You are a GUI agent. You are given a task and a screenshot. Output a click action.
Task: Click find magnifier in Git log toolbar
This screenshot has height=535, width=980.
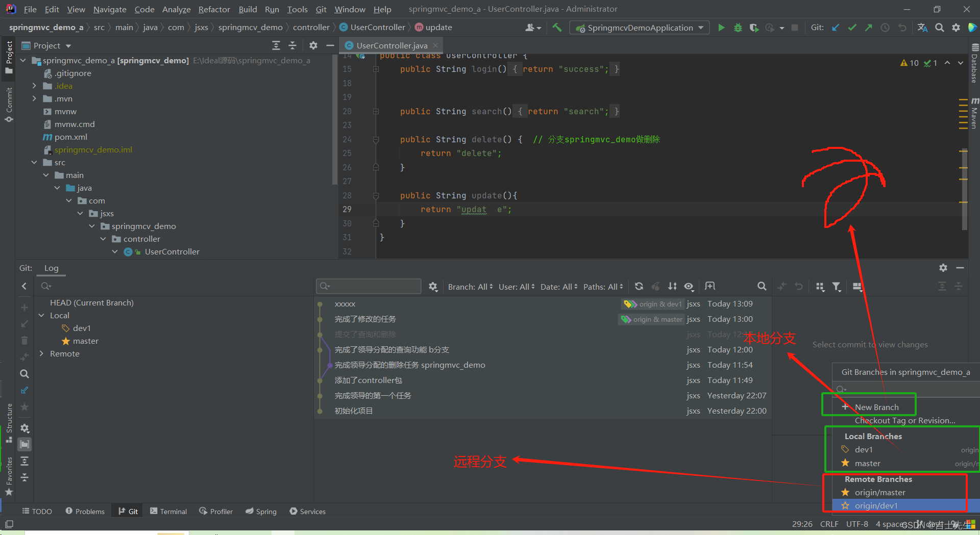click(x=762, y=286)
